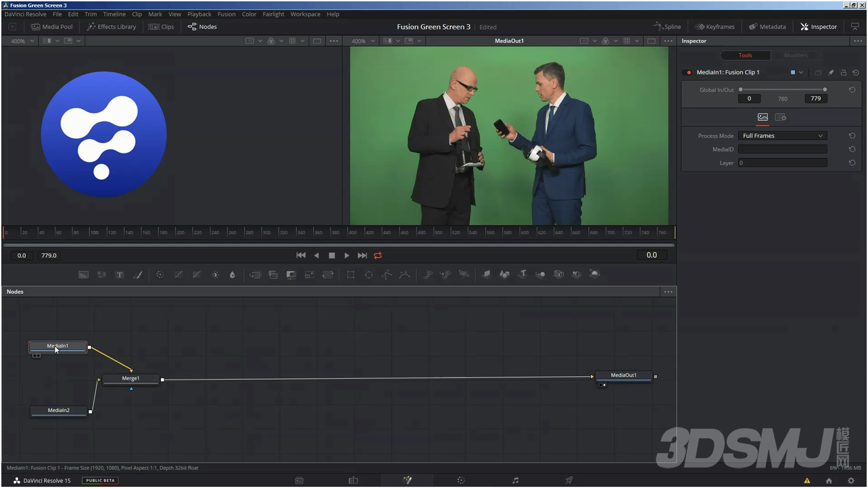The height and width of the screenshot is (489, 868).
Task: Add a pRender particle node
Action: coord(464,274)
